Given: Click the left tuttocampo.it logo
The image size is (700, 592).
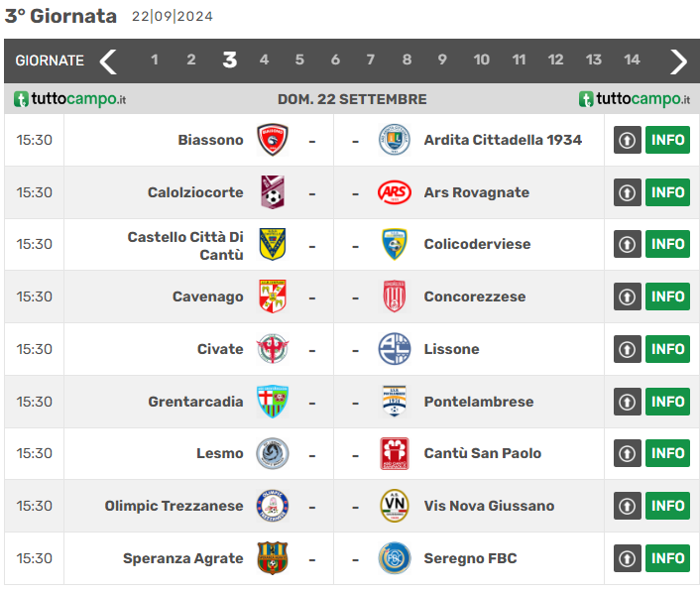Looking at the screenshot, I should (70, 99).
